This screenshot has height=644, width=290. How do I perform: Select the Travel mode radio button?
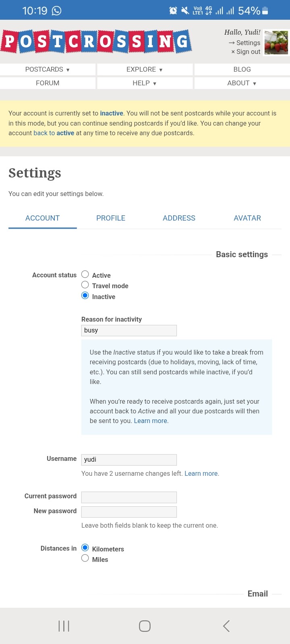point(85,285)
